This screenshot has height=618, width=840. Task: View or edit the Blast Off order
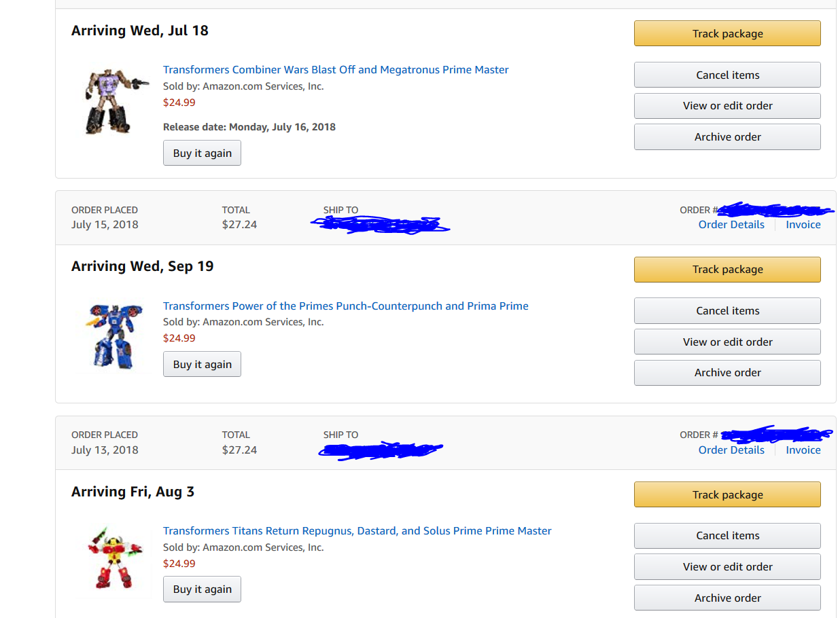[727, 106]
